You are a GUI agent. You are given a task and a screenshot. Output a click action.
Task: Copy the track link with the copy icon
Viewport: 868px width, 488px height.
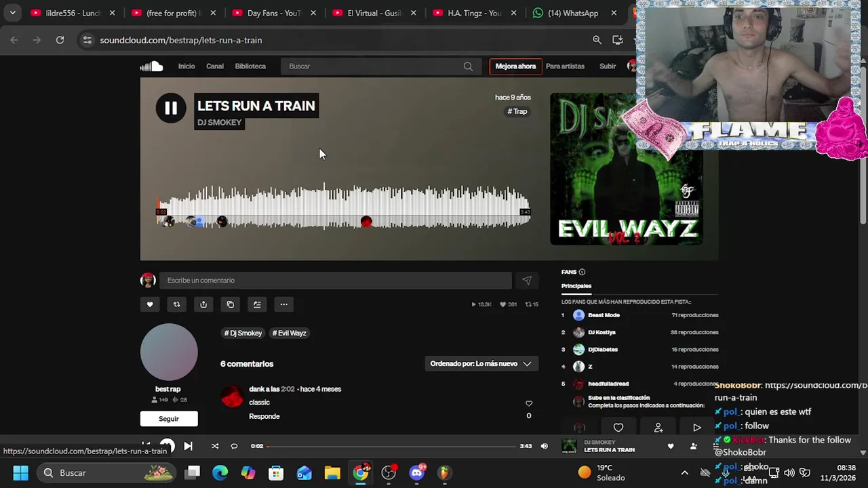[231, 304]
